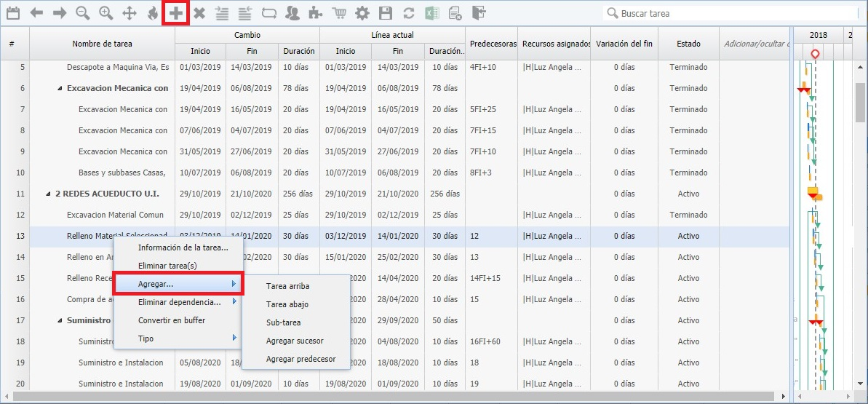
Task: Zoom in the Gantt timeline
Action: coord(106,13)
